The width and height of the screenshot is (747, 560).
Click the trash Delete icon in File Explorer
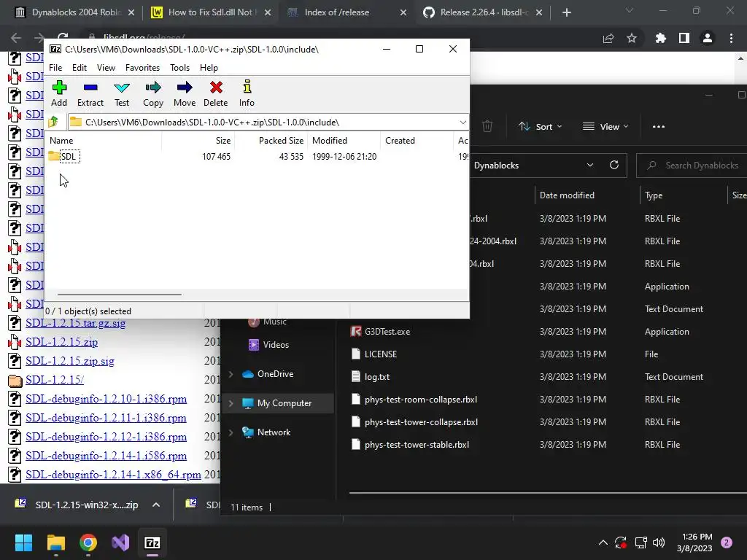487,126
